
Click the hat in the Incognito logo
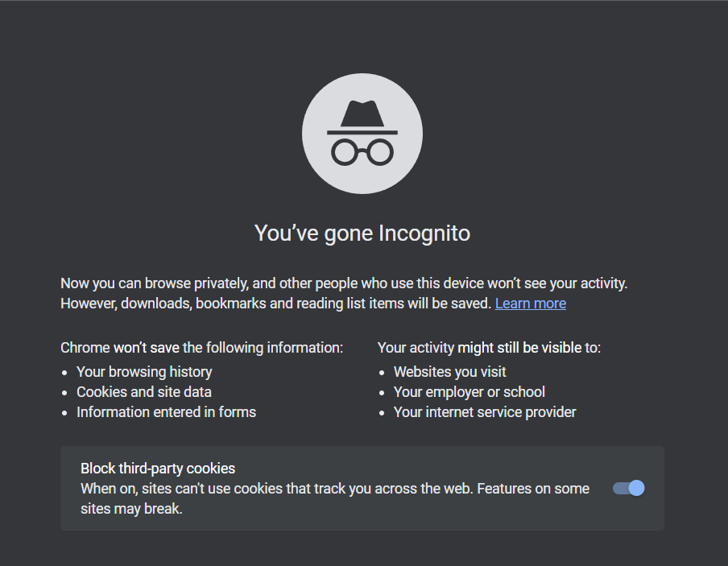(362, 118)
